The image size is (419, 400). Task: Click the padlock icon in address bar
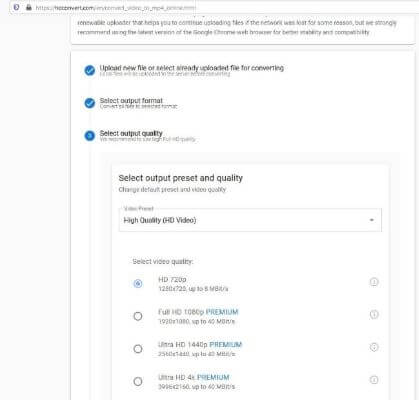pos(29,7)
